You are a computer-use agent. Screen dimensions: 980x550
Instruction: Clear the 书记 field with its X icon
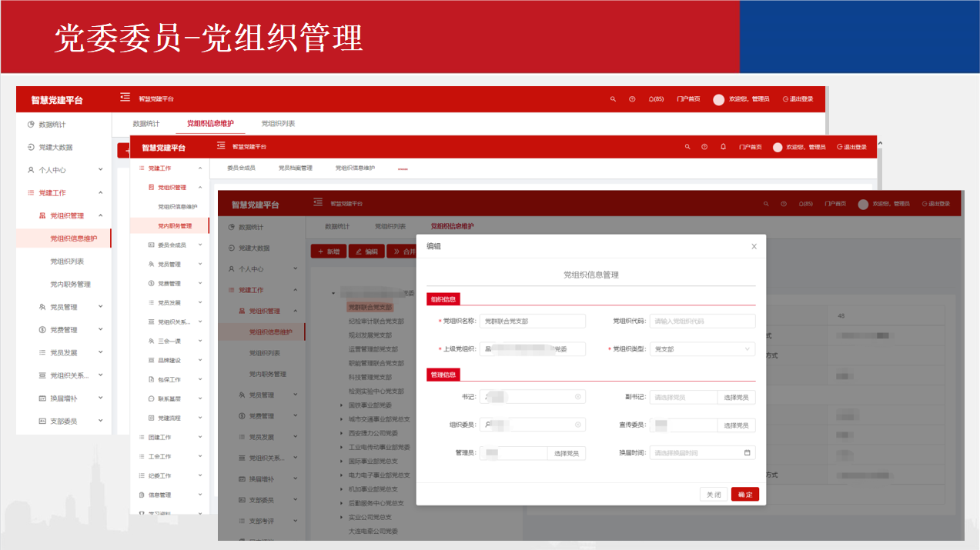[577, 397]
